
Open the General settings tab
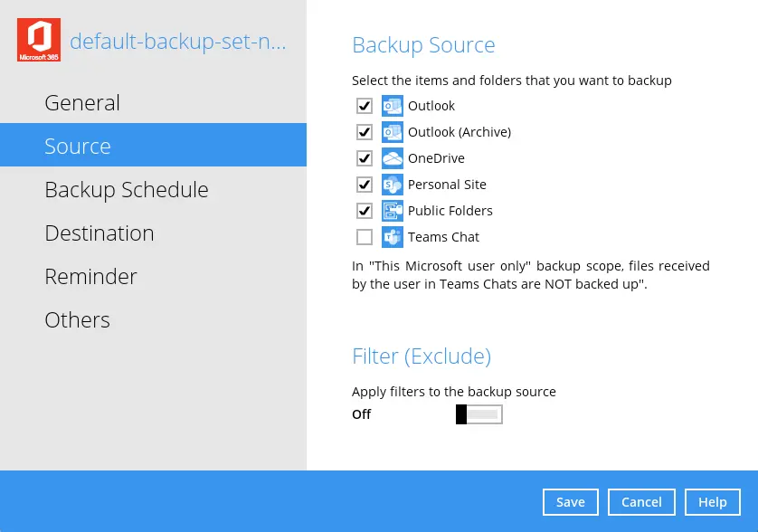(82, 103)
